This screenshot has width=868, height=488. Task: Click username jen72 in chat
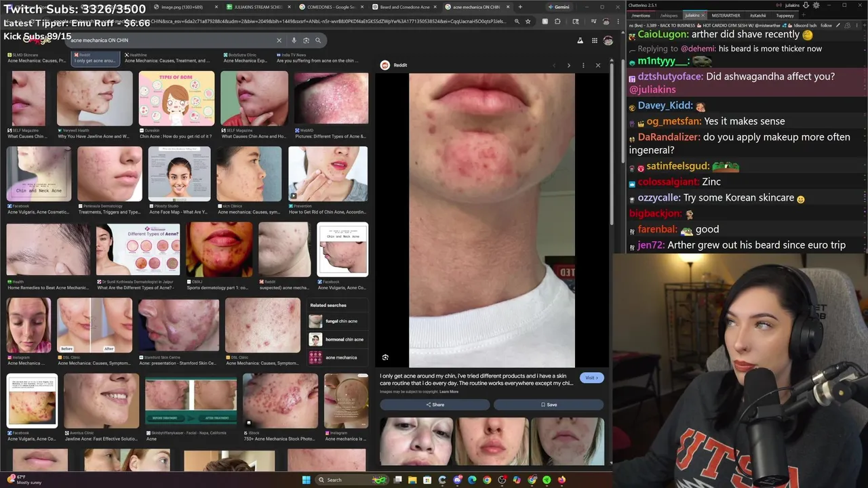point(651,245)
